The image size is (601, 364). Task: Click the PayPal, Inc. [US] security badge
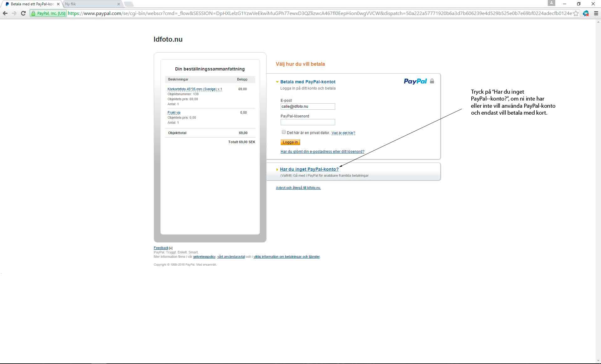point(49,13)
